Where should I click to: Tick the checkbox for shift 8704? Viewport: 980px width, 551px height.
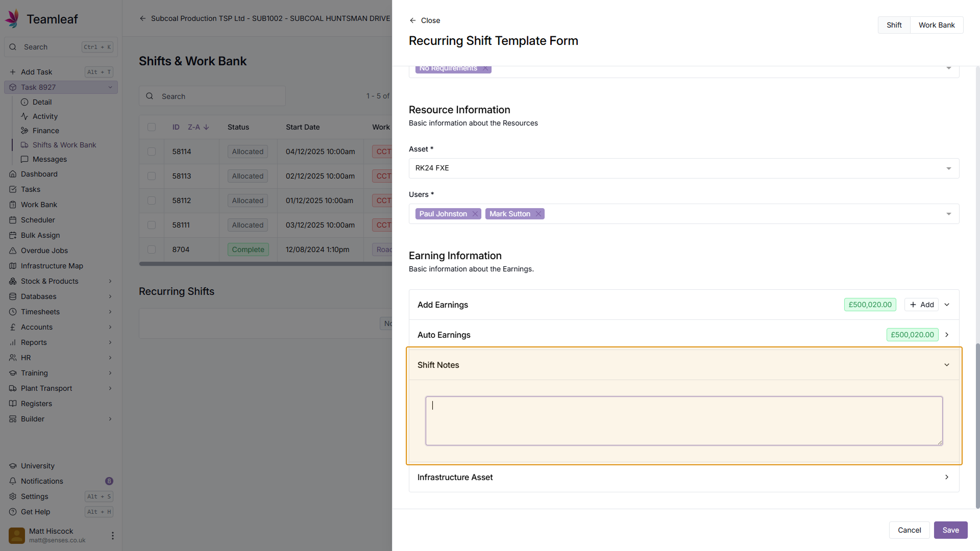(x=152, y=249)
